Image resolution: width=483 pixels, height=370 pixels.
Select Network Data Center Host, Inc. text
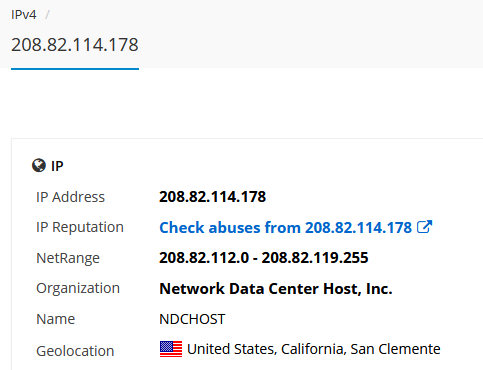coord(276,289)
